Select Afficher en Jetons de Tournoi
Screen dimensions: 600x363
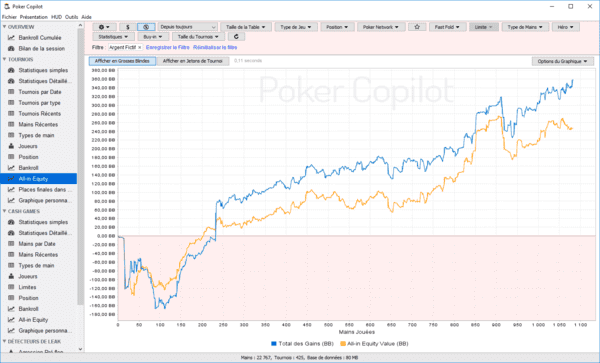(192, 61)
